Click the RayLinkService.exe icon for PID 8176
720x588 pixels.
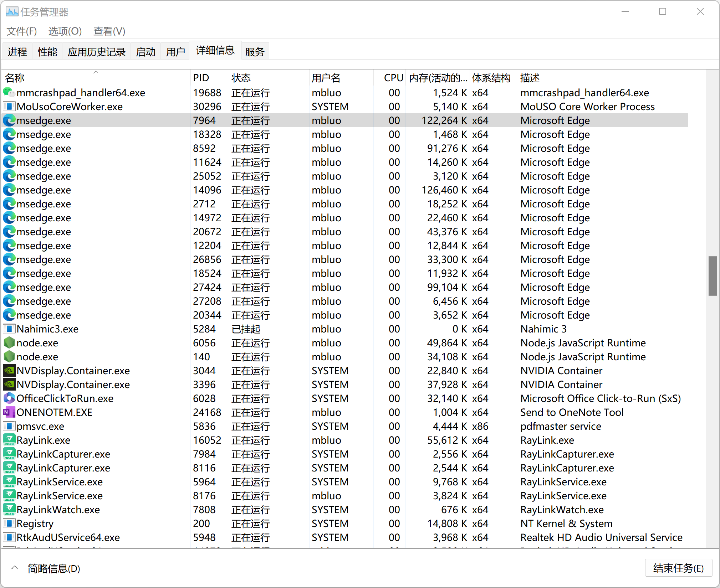click(x=9, y=496)
